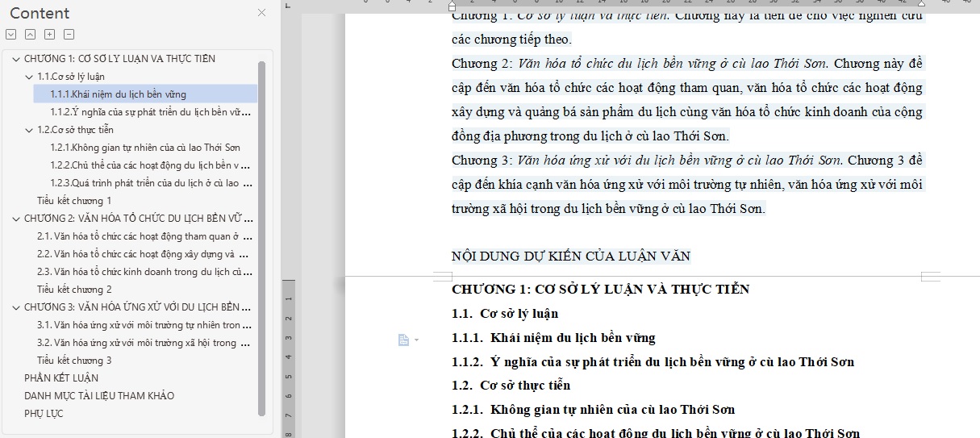Click 1.2.Cơ sở thực tiễn outline label

[75, 130]
